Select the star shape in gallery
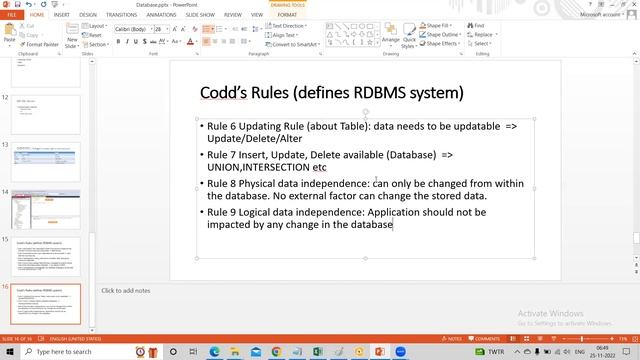Viewport: 640px width, 360px height. tap(370, 42)
